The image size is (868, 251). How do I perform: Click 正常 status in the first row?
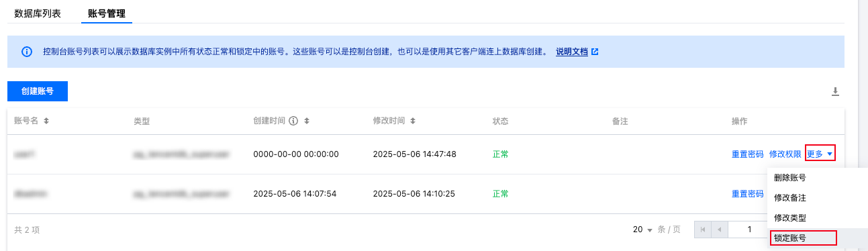pos(501,154)
